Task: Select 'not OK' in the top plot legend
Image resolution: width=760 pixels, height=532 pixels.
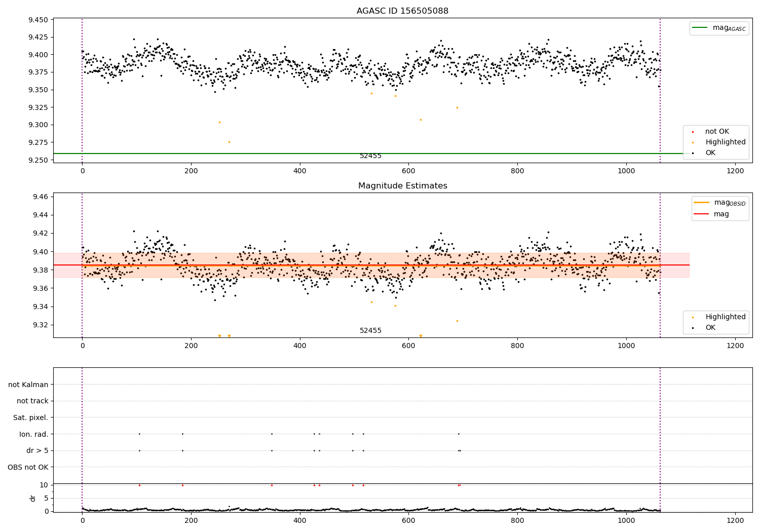Action: click(717, 132)
